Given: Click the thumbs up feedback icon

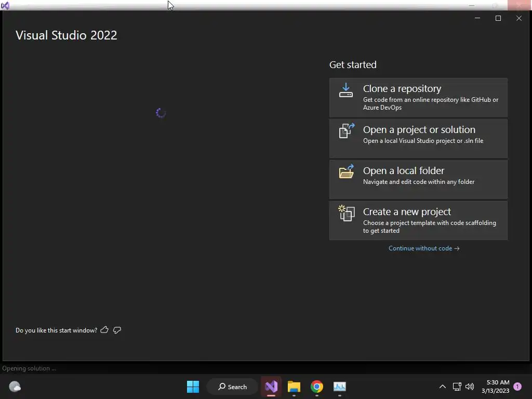Looking at the screenshot, I should 104,330.
